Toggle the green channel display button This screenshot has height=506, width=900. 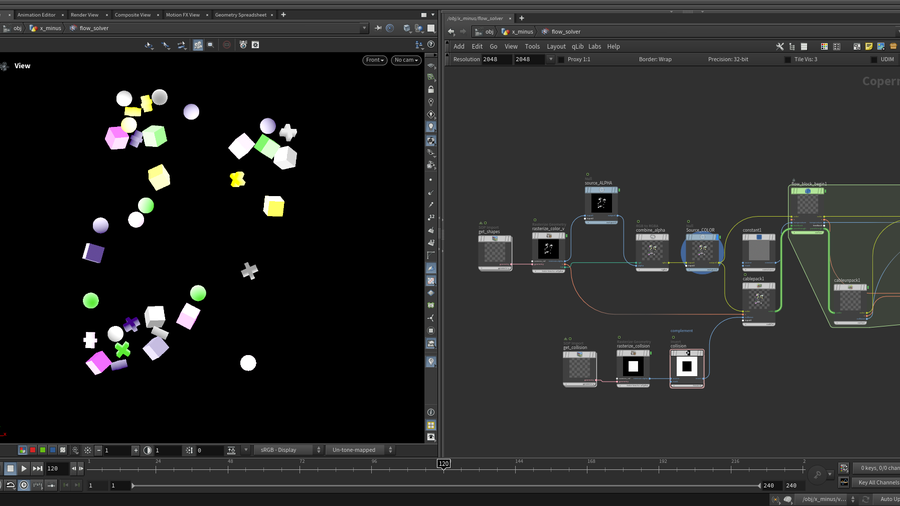pos(42,450)
